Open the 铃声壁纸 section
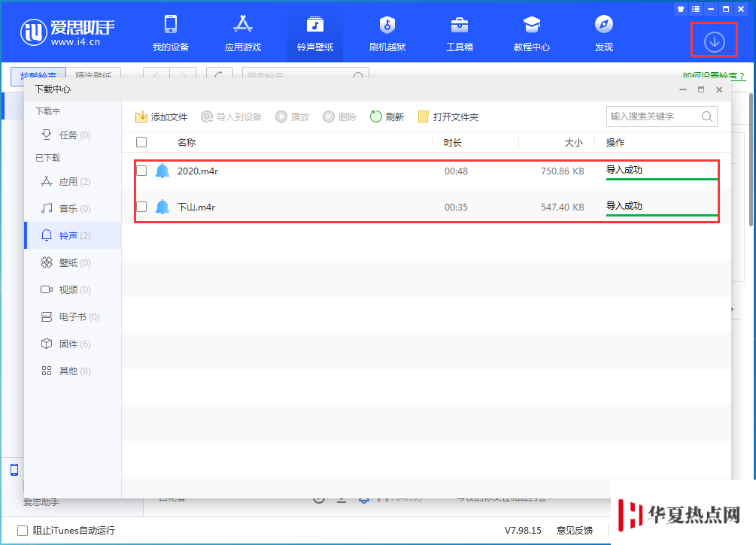Screen dimensions: 756x545 click(x=315, y=33)
